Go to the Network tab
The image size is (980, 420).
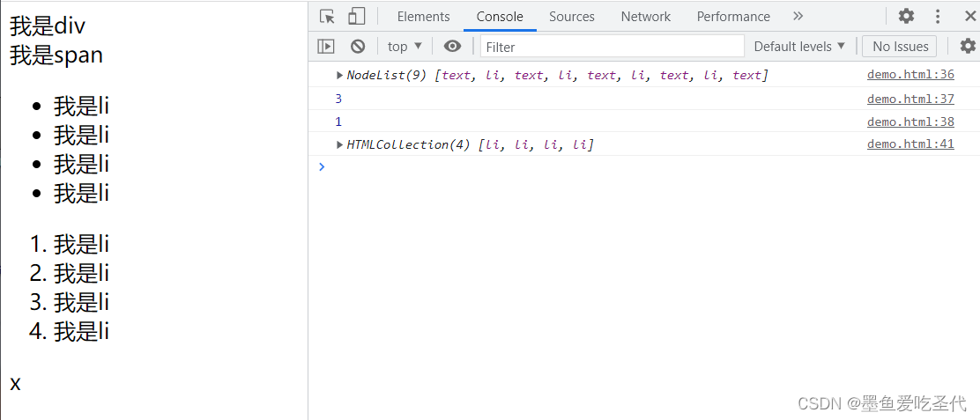pyautogui.click(x=646, y=16)
